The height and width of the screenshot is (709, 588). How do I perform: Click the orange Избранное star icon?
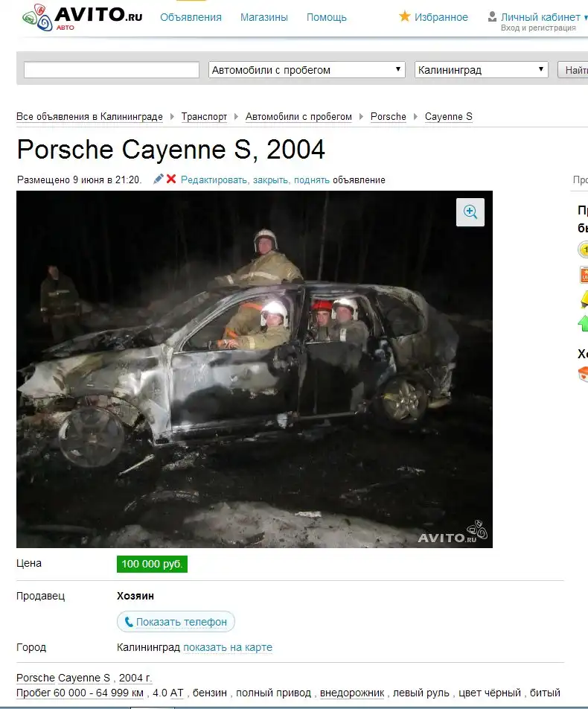pyautogui.click(x=405, y=16)
